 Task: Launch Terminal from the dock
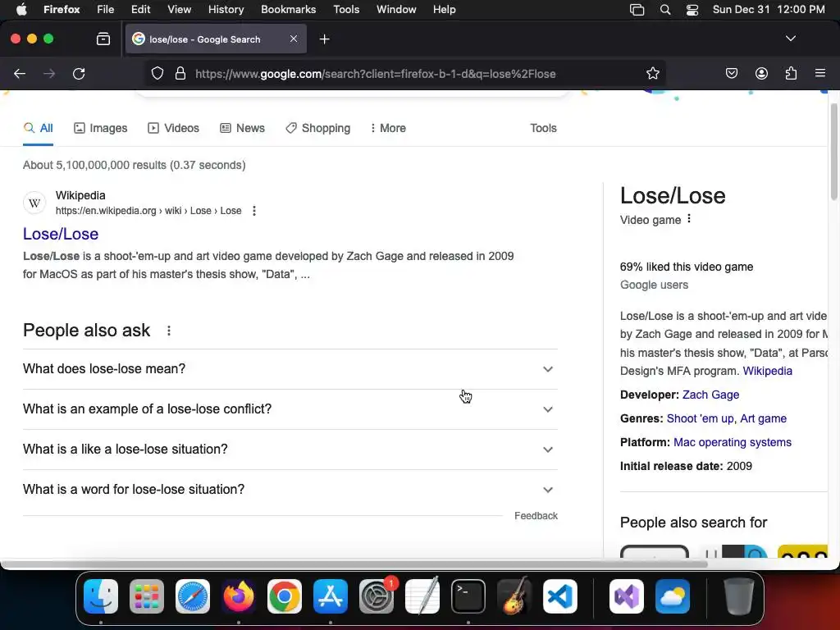click(x=468, y=596)
